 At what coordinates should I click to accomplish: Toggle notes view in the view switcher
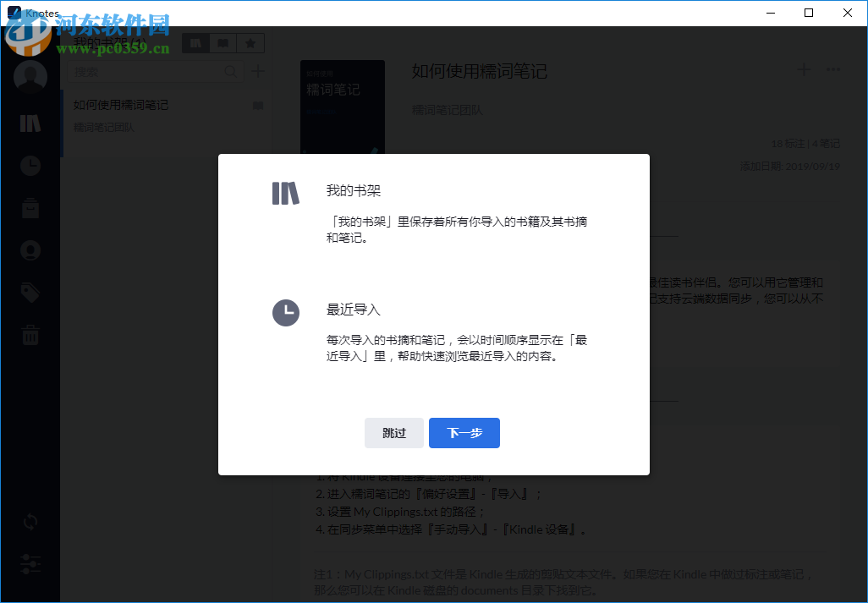222,42
